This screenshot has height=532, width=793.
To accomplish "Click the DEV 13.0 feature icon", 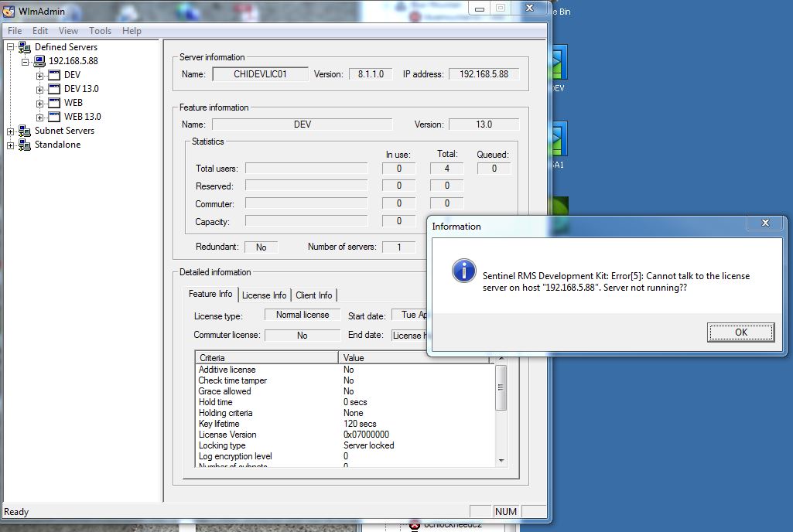I will coord(54,89).
